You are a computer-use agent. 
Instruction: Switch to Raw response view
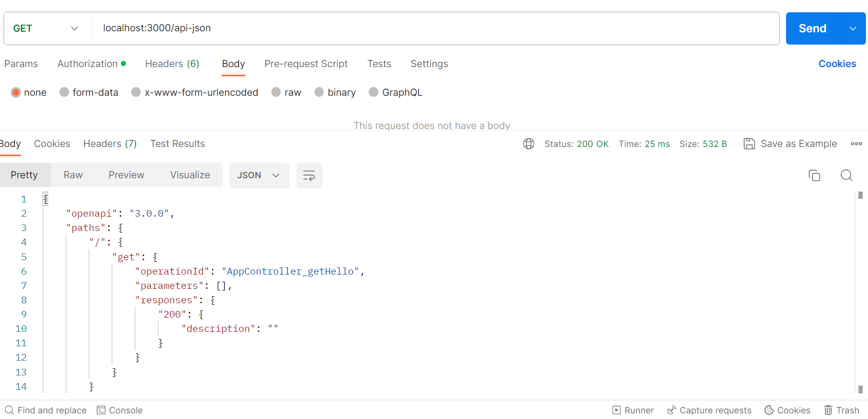point(73,175)
